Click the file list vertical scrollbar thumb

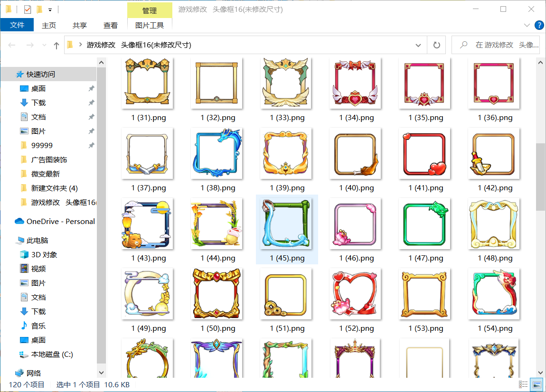click(540, 177)
